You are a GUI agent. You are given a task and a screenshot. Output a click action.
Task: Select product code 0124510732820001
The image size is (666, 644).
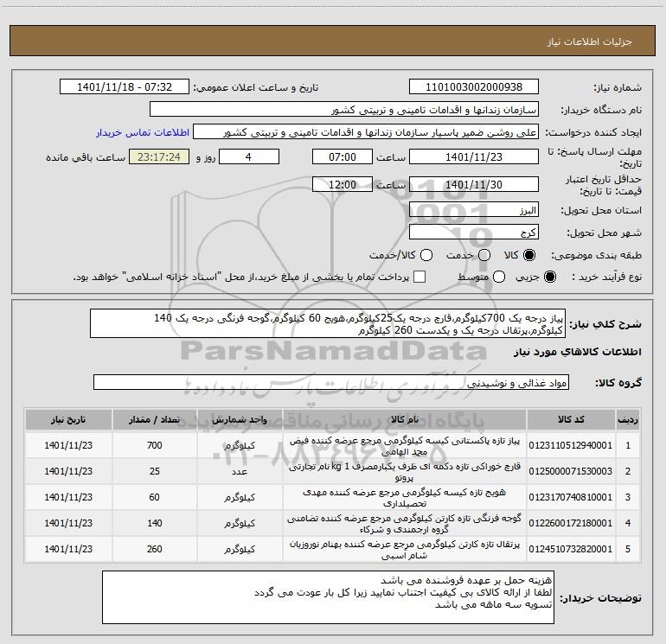tap(571, 549)
